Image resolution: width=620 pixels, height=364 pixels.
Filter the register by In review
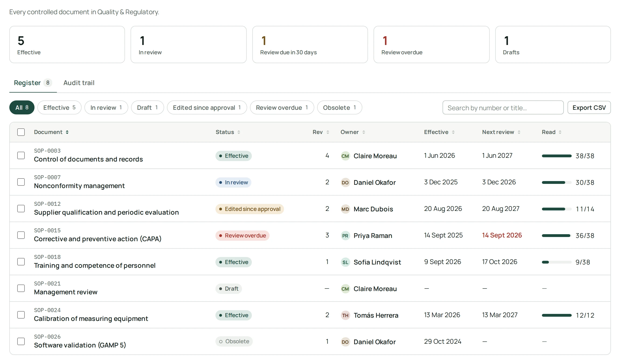point(106,107)
